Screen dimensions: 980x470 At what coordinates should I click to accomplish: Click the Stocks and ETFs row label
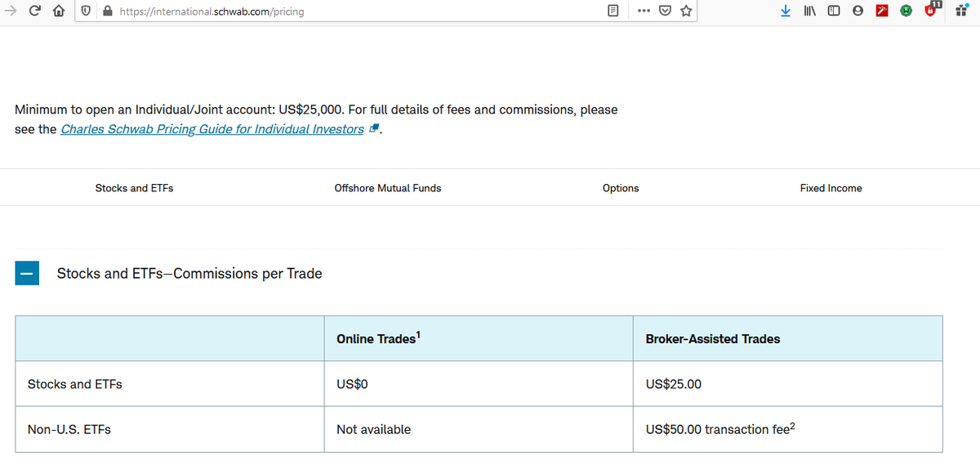pos(75,384)
